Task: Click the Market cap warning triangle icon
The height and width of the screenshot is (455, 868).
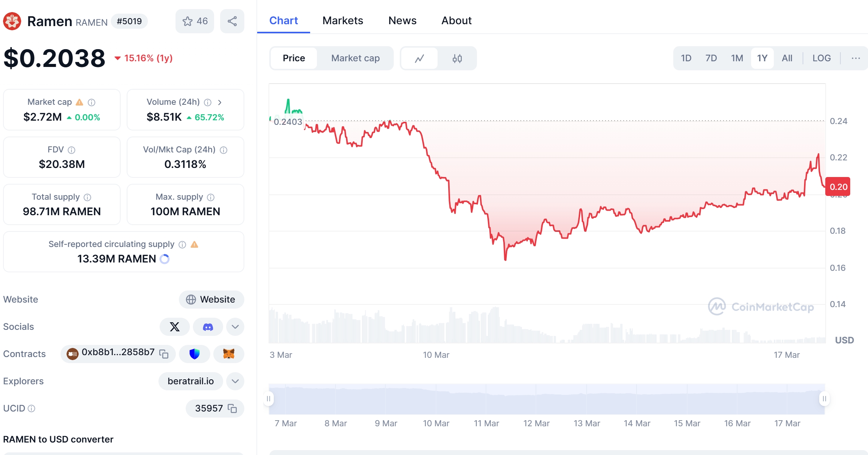Action: tap(79, 102)
